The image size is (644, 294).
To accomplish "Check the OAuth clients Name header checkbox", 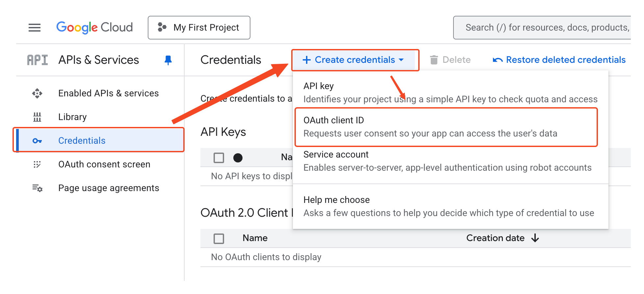I will [219, 238].
